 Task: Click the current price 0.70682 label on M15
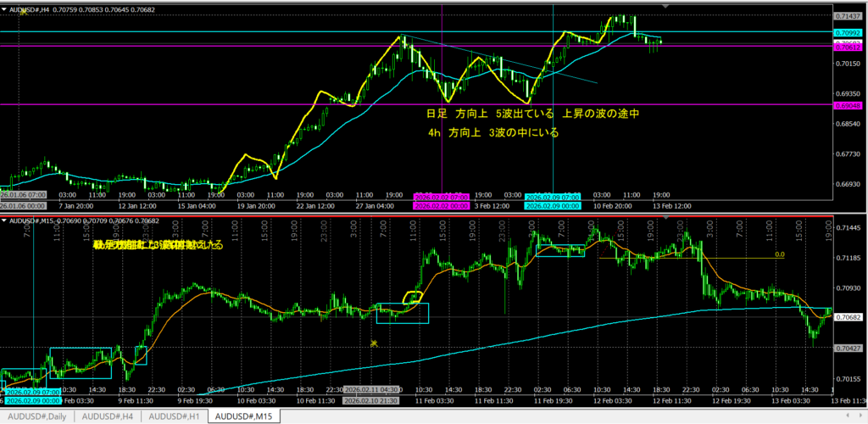849,317
